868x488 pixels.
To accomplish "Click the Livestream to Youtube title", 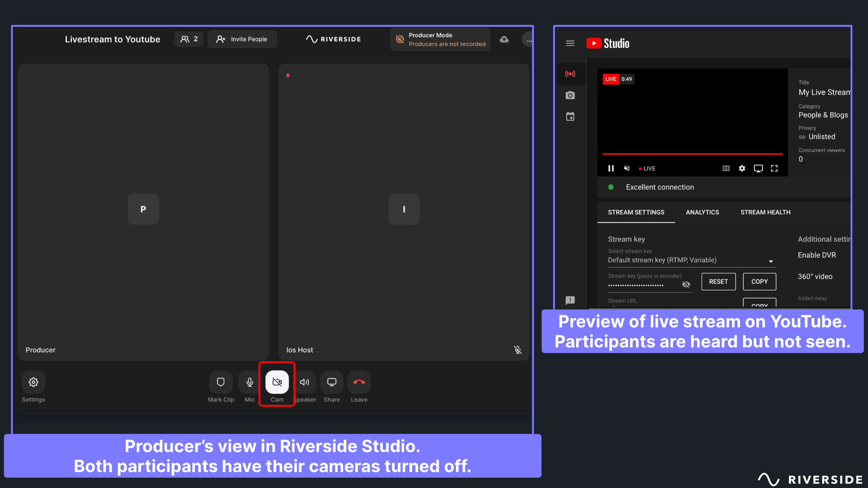I will pyautogui.click(x=113, y=39).
